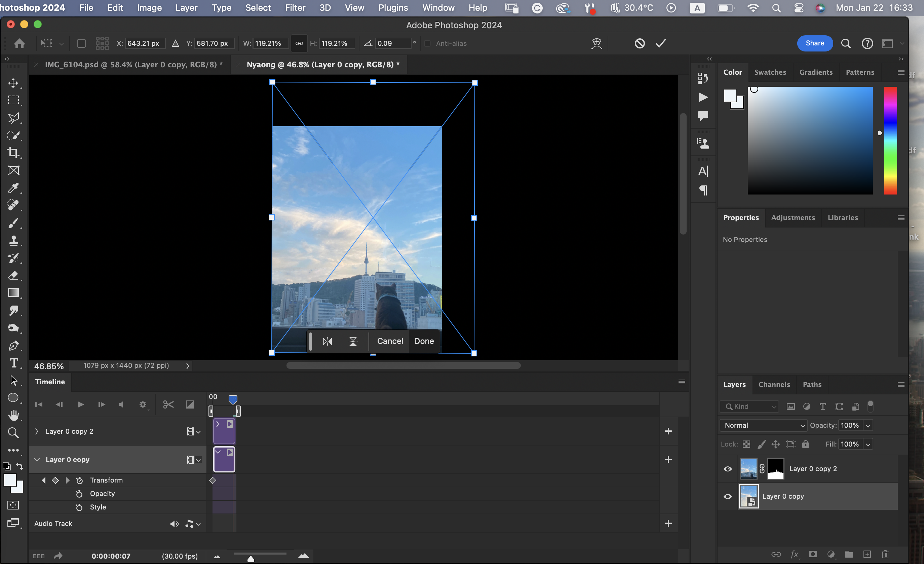Click the split-at-playhead scissors icon

coord(168,404)
